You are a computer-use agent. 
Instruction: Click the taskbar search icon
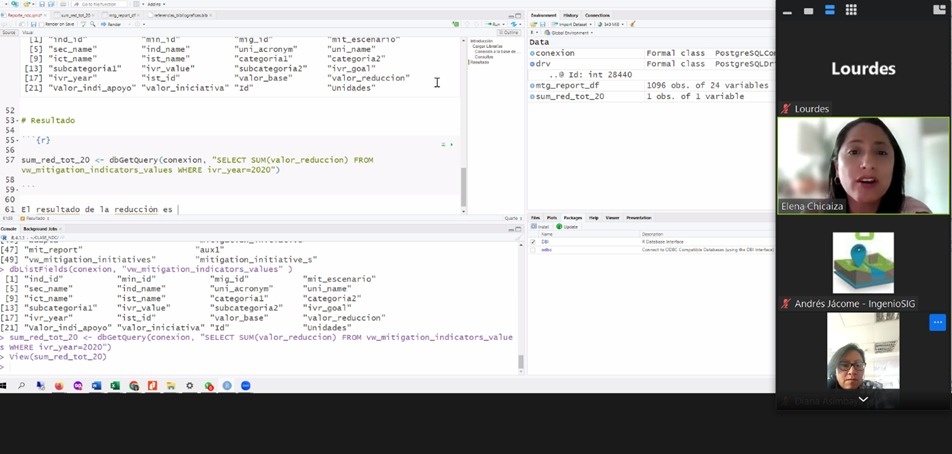pos(21,385)
